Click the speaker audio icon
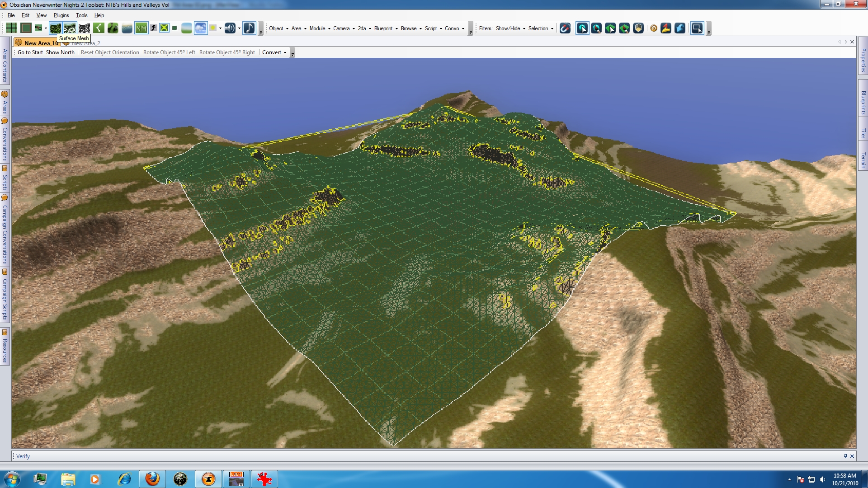 click(230, 28)
